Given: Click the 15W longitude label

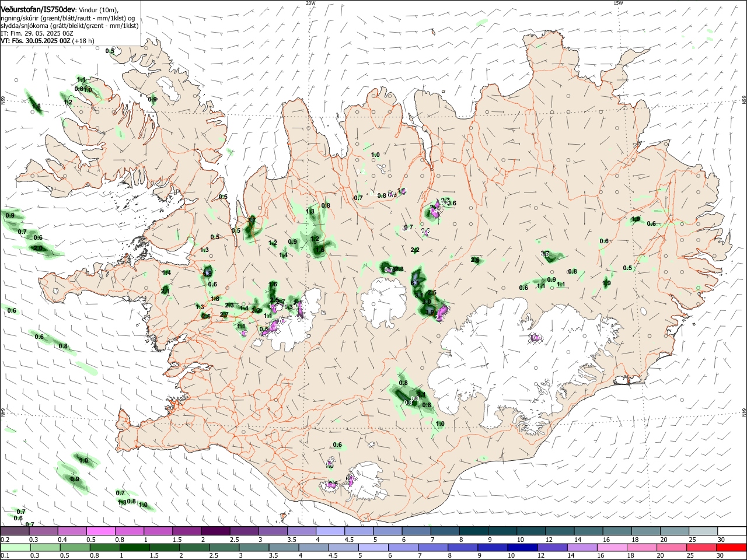Looking at the screenshot, I should pos(618,2).
